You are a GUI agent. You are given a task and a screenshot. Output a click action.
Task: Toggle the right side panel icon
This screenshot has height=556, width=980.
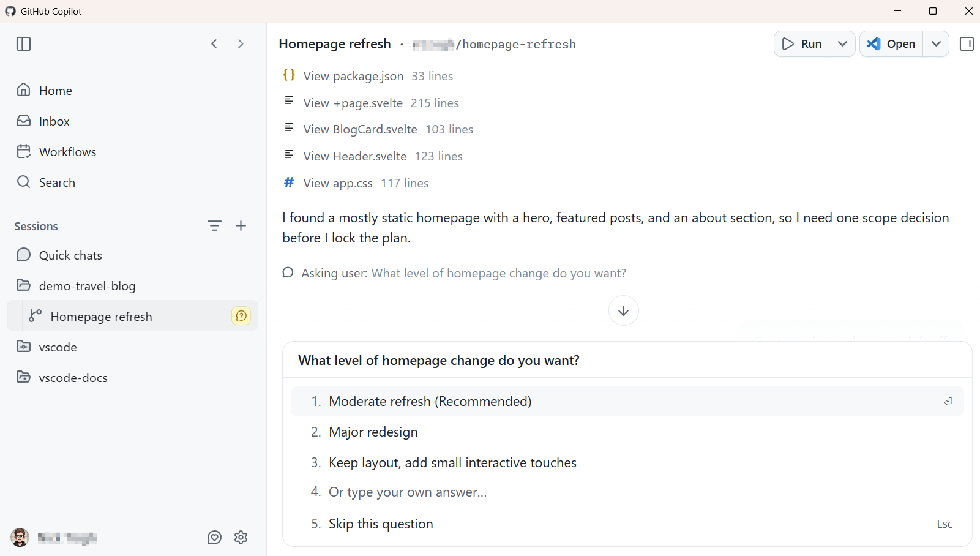[967, 44]
